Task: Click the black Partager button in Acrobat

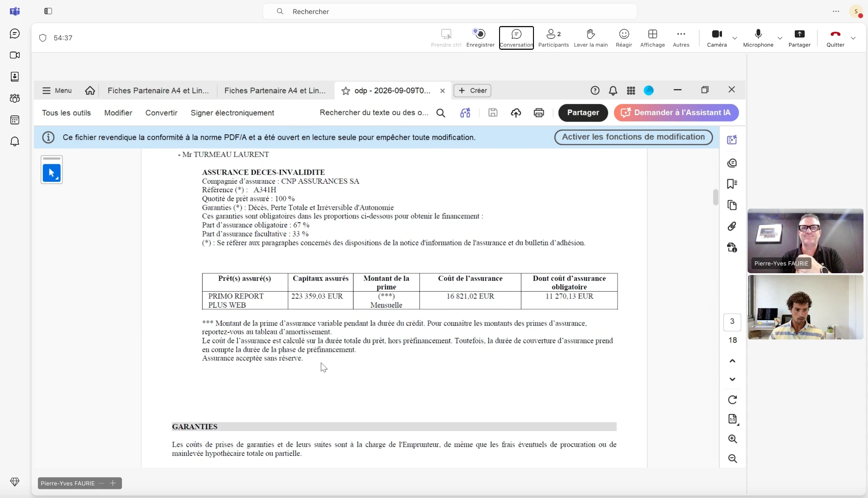Action: (583, 113)
